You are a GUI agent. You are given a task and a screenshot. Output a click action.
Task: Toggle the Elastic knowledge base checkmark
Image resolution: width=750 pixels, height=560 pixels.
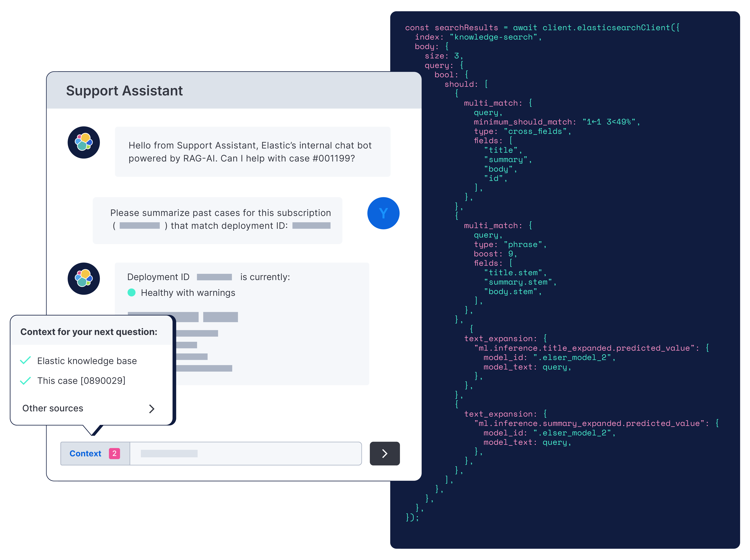[x=25, y=360]
